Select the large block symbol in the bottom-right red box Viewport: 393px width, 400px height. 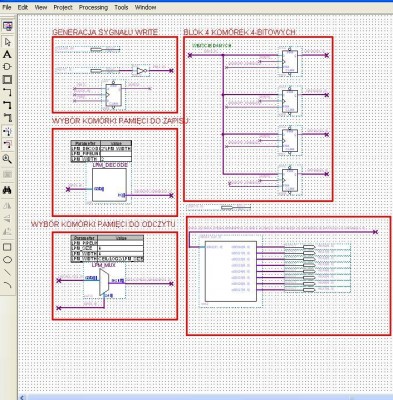pyautogui.click(x=231, y=271)
